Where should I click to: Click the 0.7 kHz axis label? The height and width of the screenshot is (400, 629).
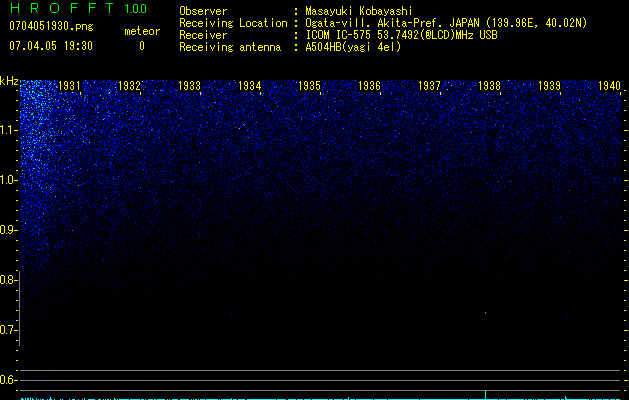(9, 330)
